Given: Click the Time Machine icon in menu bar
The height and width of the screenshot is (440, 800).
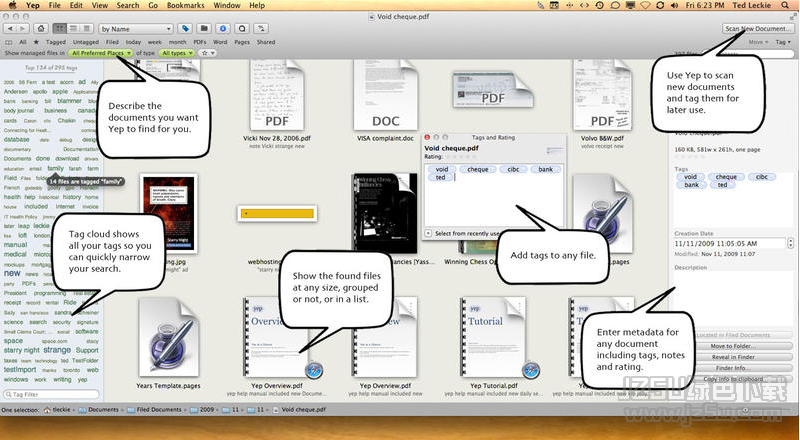Looking at the screenshot, I should 600,5.
